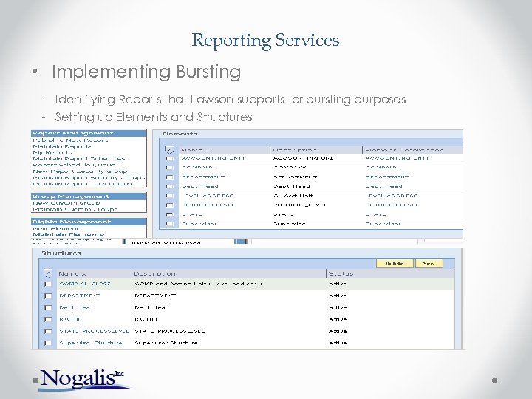Open the RW100 structure name link
This screenshot has height=399, width=532.
coord(71,319)
